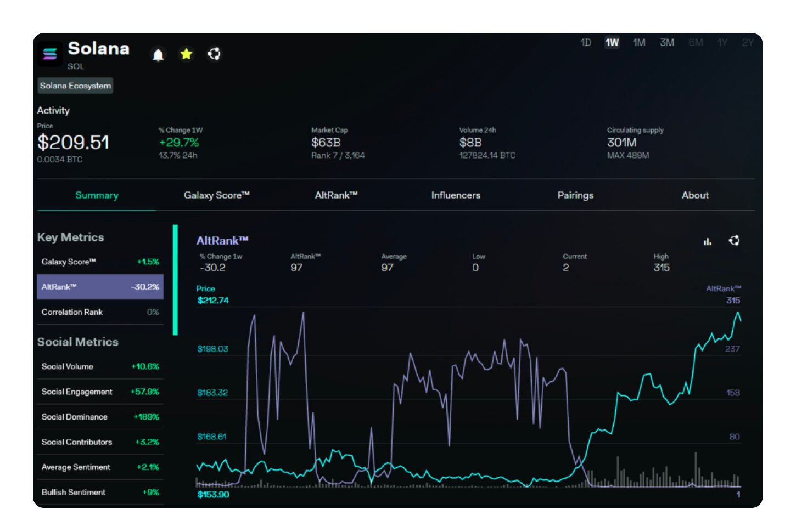796x532 pixels.
Task: Open the Influencers tab
Action: [x=456, y=195]
